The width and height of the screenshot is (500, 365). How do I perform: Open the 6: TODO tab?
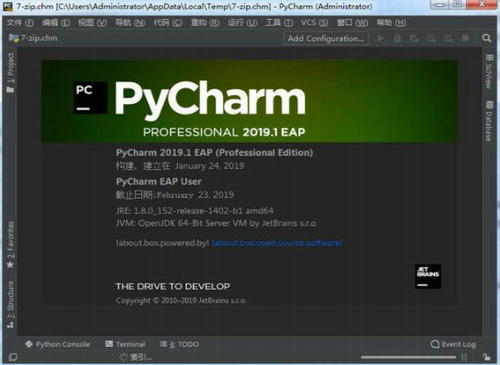(x=179, y=344)
